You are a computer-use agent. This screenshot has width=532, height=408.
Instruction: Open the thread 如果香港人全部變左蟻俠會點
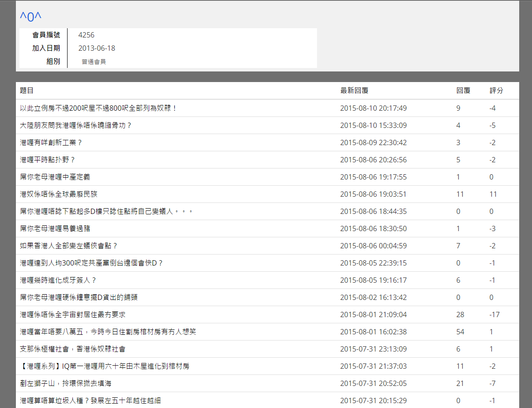pos(68,246)
